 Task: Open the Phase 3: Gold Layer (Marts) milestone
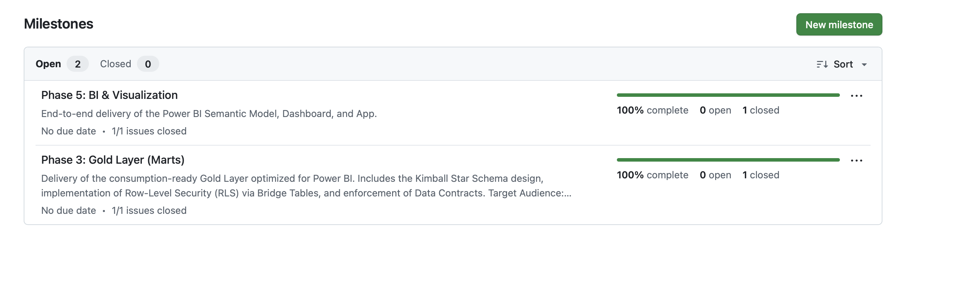(x=113, y=160)
